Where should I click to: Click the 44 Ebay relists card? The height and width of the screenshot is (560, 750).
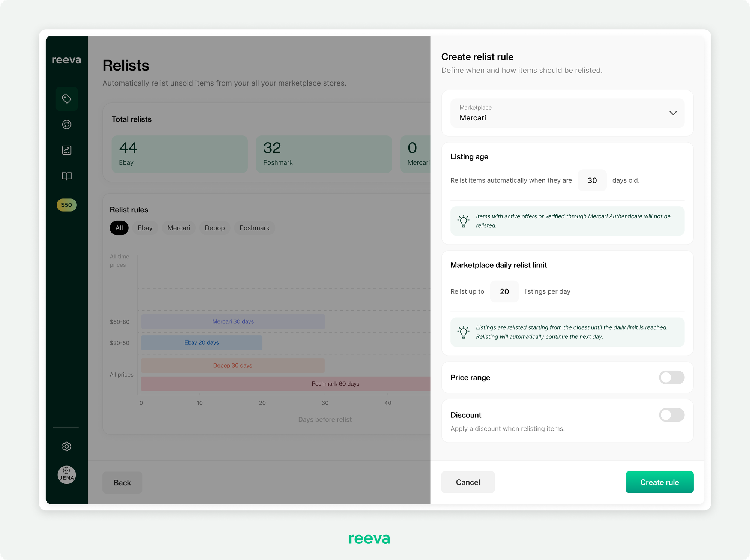[180, 154]
